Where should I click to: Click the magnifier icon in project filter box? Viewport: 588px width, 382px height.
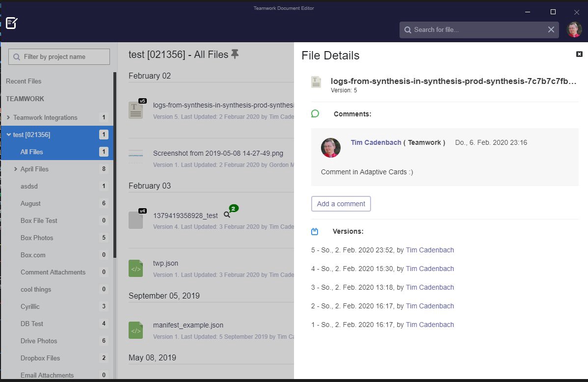coord(17,57)
